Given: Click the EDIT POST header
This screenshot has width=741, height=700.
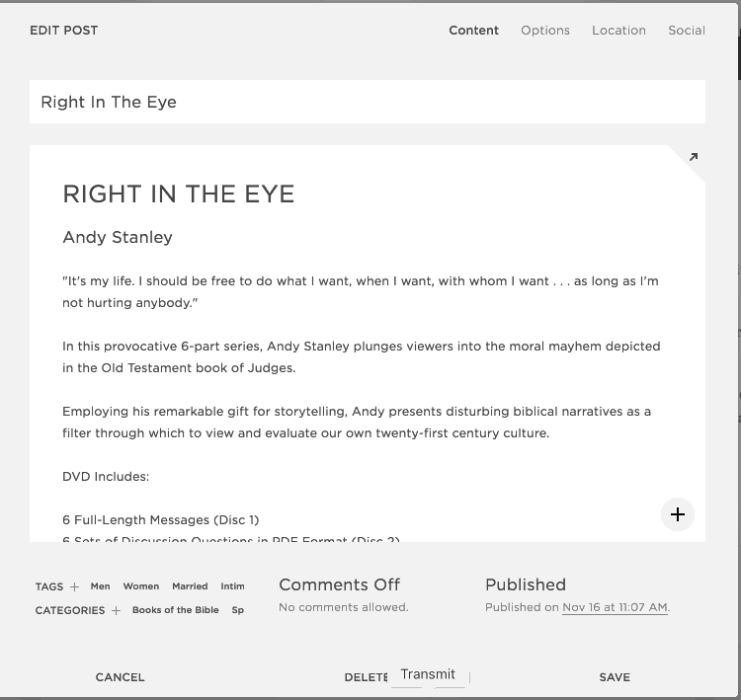Looking at the screenshot, I should coord(64,31).
